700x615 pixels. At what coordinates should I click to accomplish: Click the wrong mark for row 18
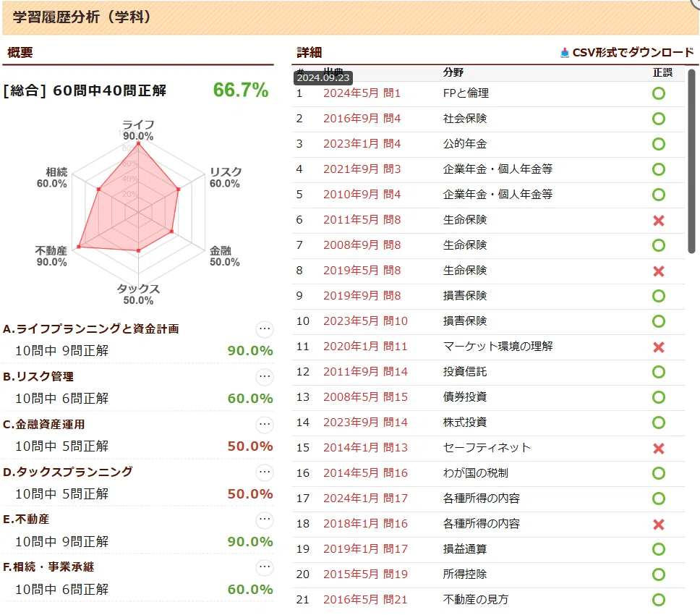point(659,525)
